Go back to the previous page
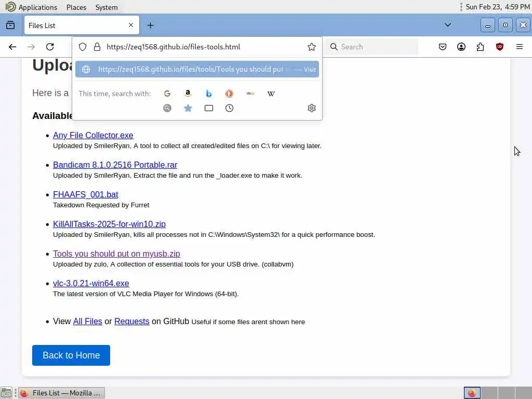532x399 pixels. (x=12, y=47)
